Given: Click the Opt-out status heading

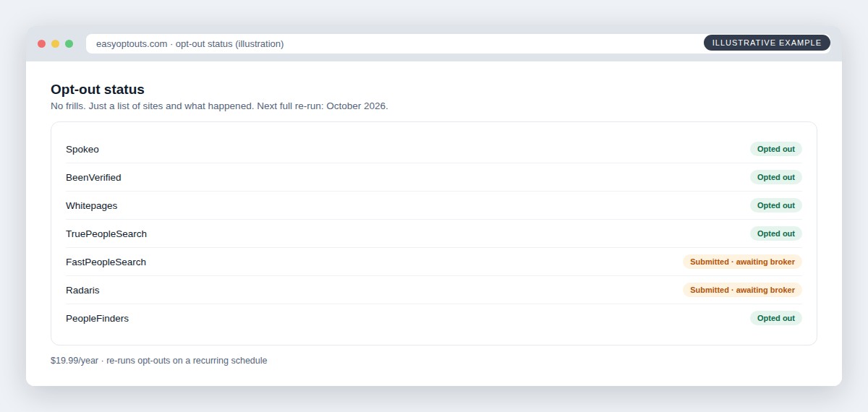Looking at the screenshot, I should [x=98, y=90].
